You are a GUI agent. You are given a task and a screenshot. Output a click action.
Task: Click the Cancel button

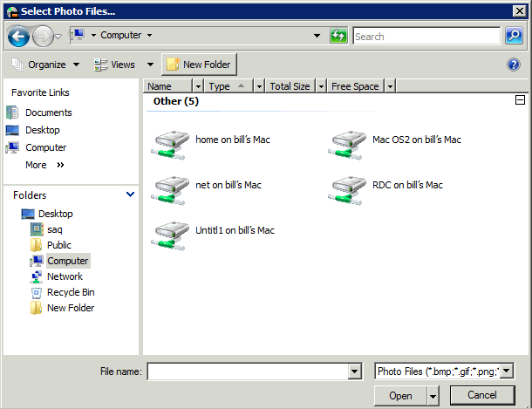tap(482, 395)
